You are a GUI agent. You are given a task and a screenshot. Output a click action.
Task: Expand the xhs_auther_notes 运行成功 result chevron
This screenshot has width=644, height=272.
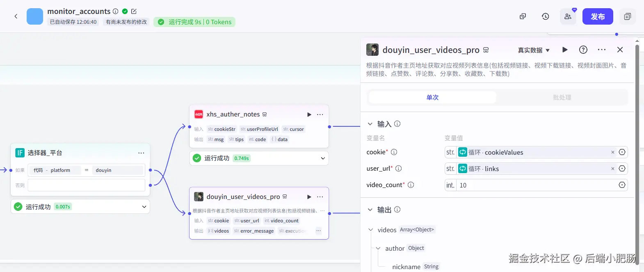tap(323, 158)
